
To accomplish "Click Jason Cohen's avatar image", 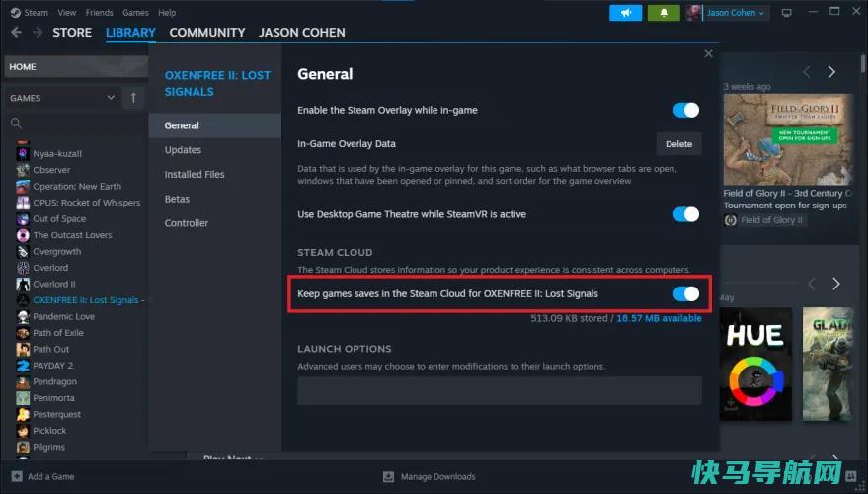I will pyautogui.click(x=693, y=13).
